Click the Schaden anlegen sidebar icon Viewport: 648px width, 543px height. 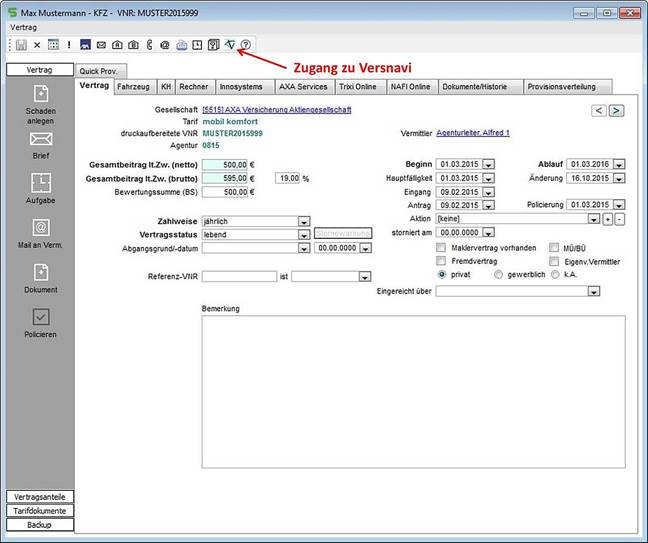pos(41,93)
